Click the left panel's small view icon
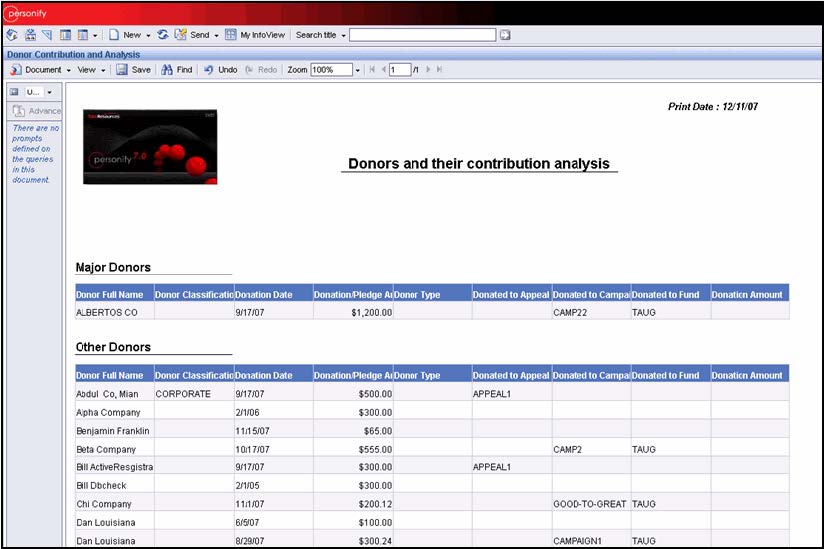This screenshot has height=549, width=824. tap(15, 92)
